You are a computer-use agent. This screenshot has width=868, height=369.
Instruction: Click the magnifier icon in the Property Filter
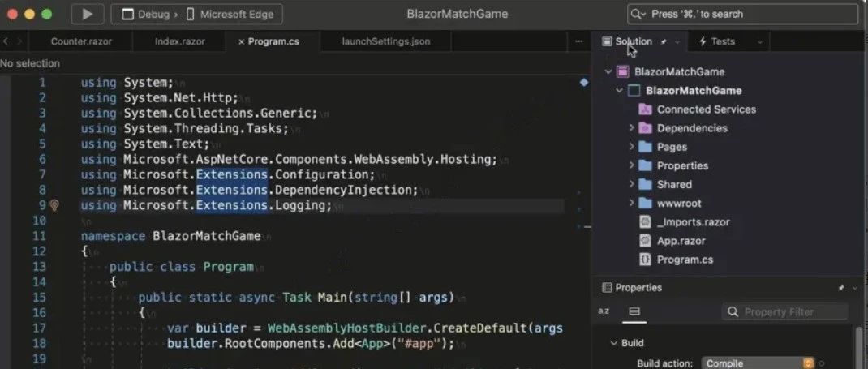coord(733,312)
